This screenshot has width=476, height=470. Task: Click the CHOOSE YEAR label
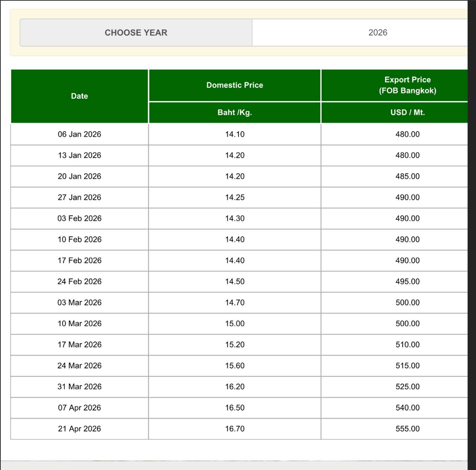click(x=136, y=33)
